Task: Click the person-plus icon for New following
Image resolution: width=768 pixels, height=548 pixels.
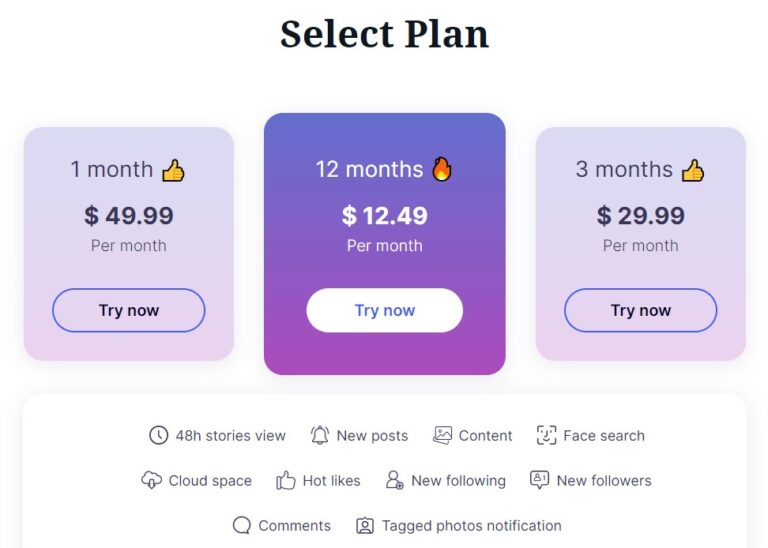Action: [394, 480]
